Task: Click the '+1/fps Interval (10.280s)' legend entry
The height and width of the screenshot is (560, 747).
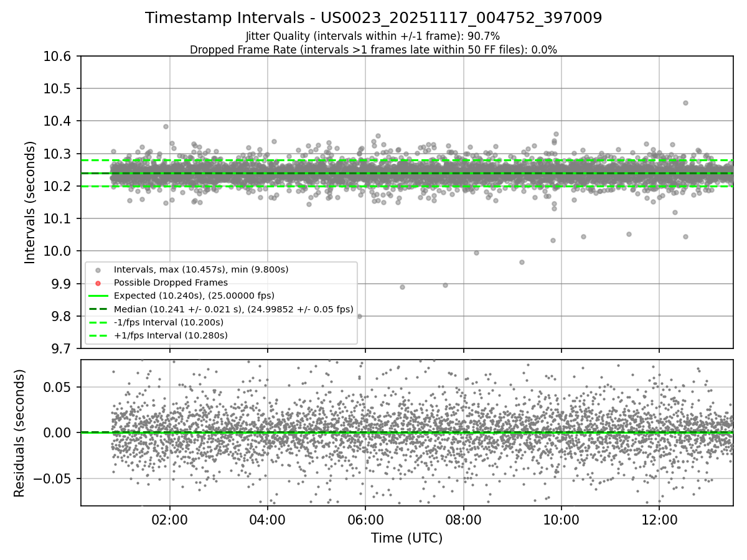Action: click(171, 335)
